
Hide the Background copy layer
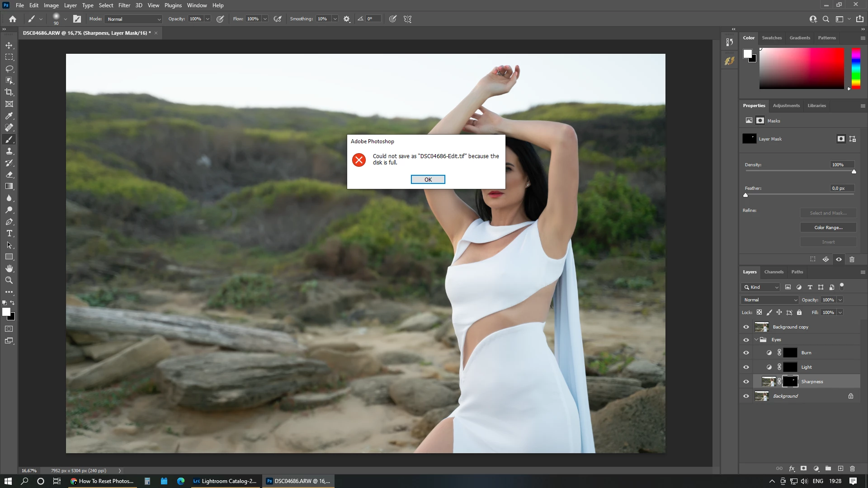(x=746, y=327)
